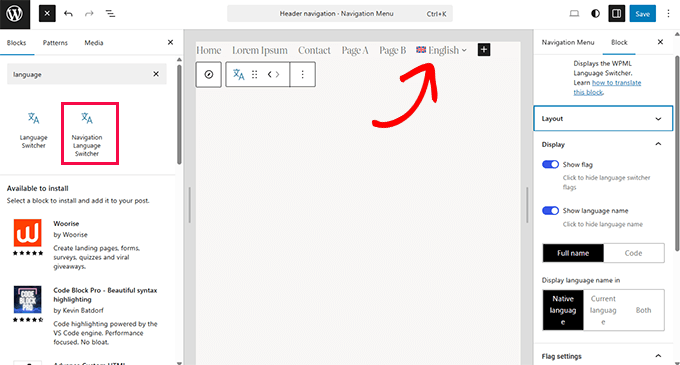
Task: Toggle the Show language name switch
Action: point(550,211)
